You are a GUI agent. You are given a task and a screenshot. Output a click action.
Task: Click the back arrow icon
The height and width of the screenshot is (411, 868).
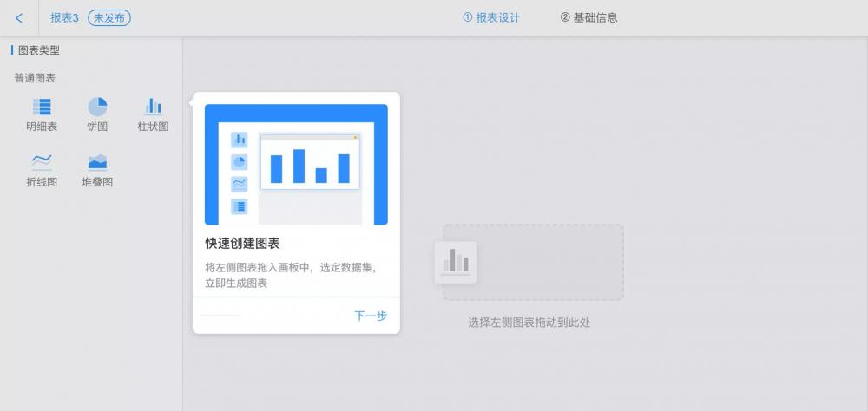(19, 18)
